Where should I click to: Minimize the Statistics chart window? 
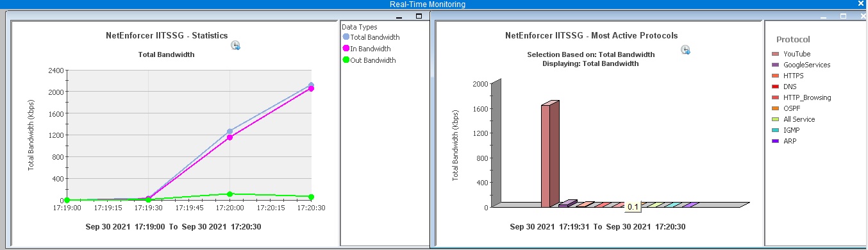[399, 17]
